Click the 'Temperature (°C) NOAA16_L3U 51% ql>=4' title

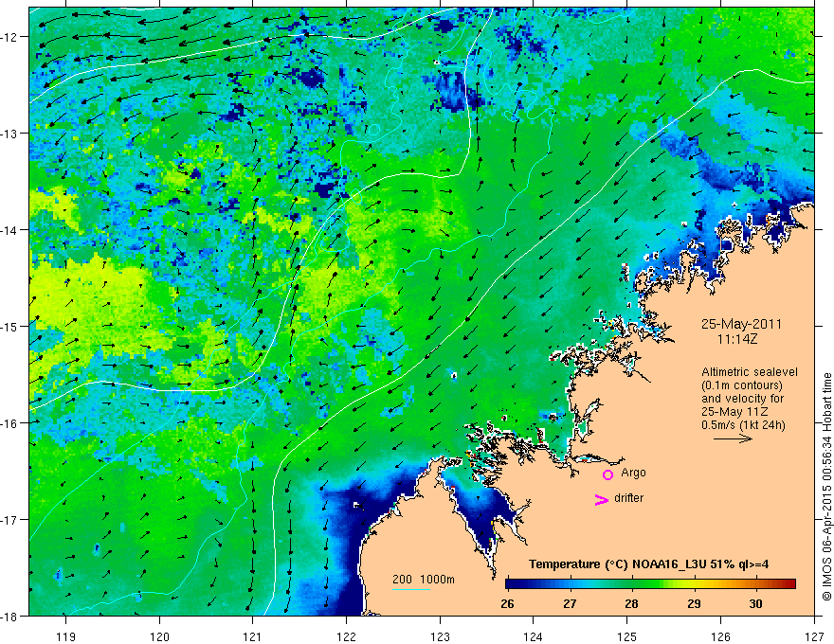(648, 564)
